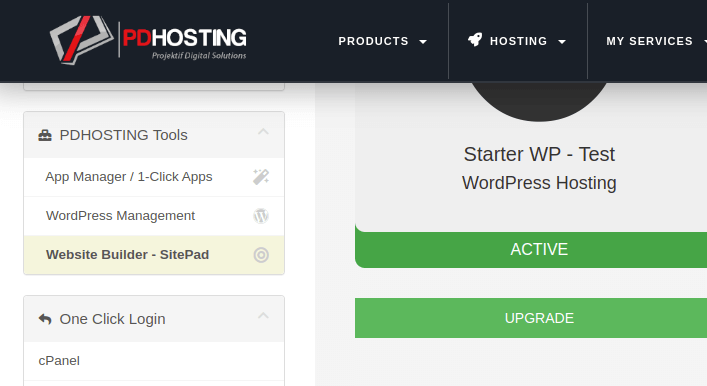The width and height of the screenshot is (707, 386).
Task: Collapse the One Click Login panel
Action: [263, 316]
